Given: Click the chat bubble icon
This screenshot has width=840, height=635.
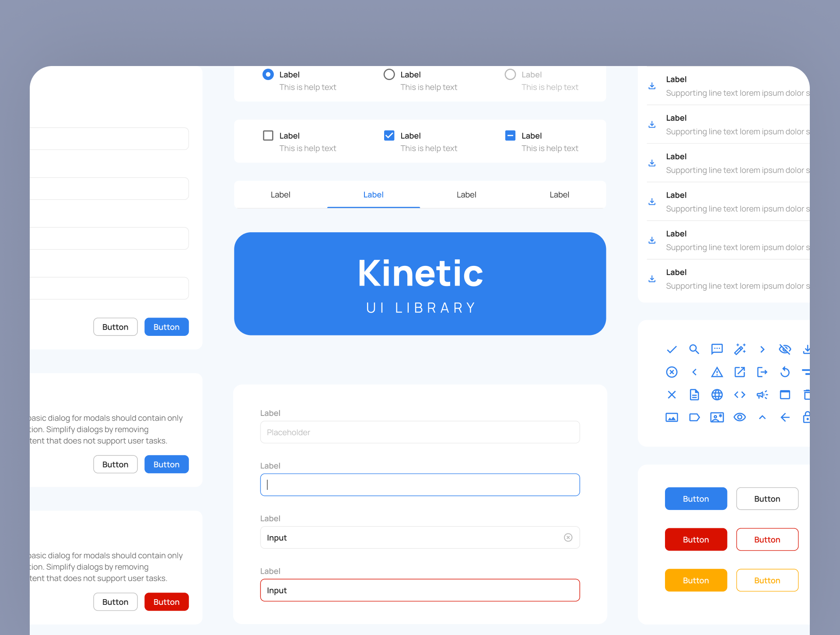Looking at the screenshot, I should (717, 349).
